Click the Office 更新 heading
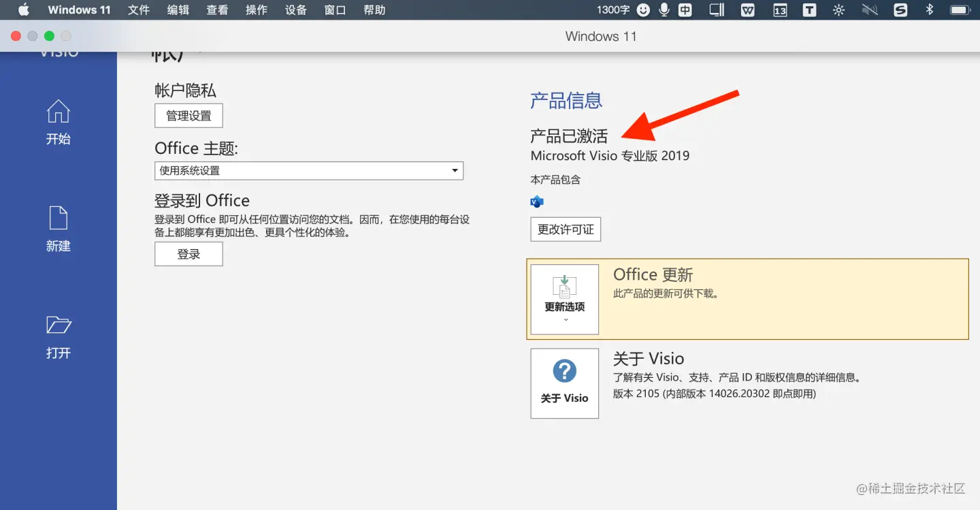Viewport: 980px width, 510px height. [653, 275]
